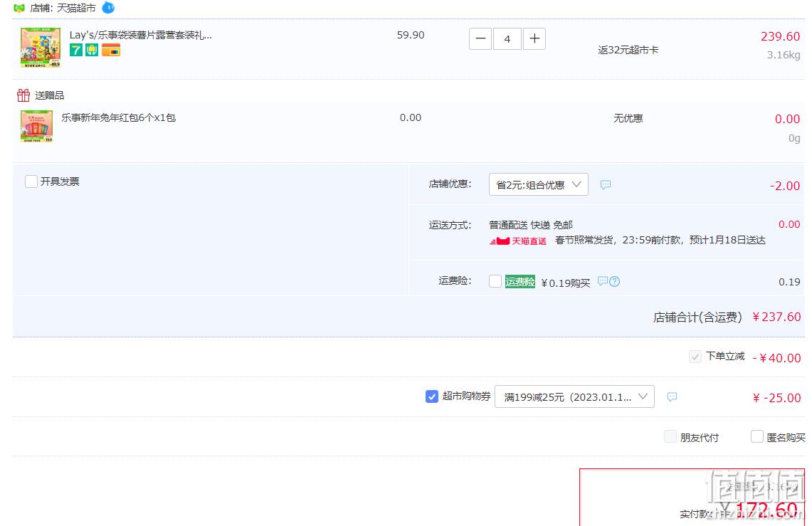Click the product subtotal 239.60
This screenshot has height=526, width=812.
coord(781,37)
